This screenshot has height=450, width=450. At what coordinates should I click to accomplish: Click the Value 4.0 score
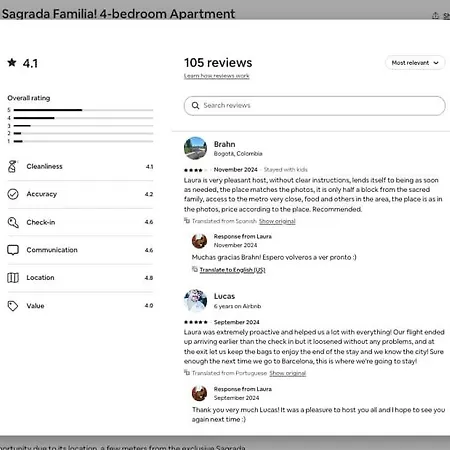coord(149,306)
